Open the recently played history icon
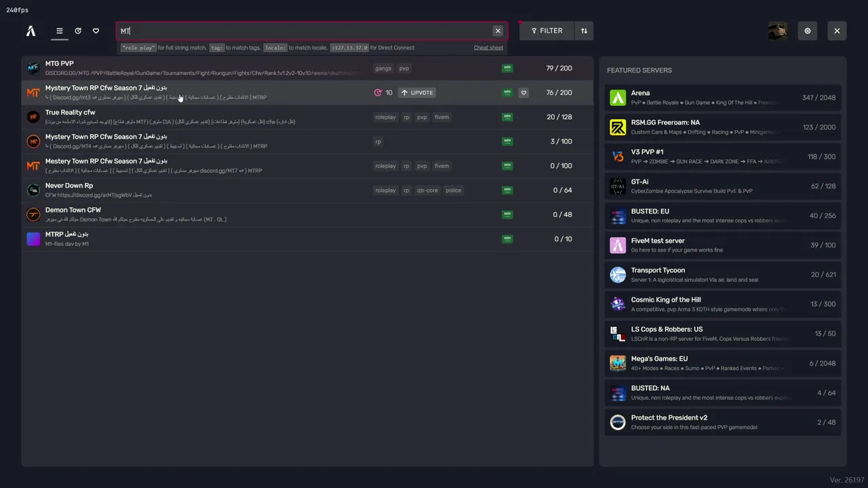The height and width of the screenshot is (488, 868). 78,30
